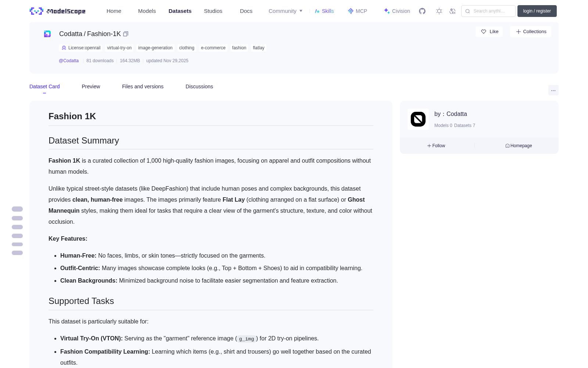Screen dimensions: 588x368
Task: Select the e-commerce tag
Action: [x=213, y=48]
